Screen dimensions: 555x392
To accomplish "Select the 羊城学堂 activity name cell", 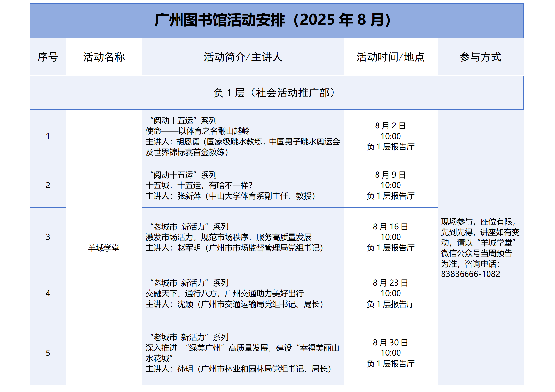I will pyautogui.click(x=104, y=248).
